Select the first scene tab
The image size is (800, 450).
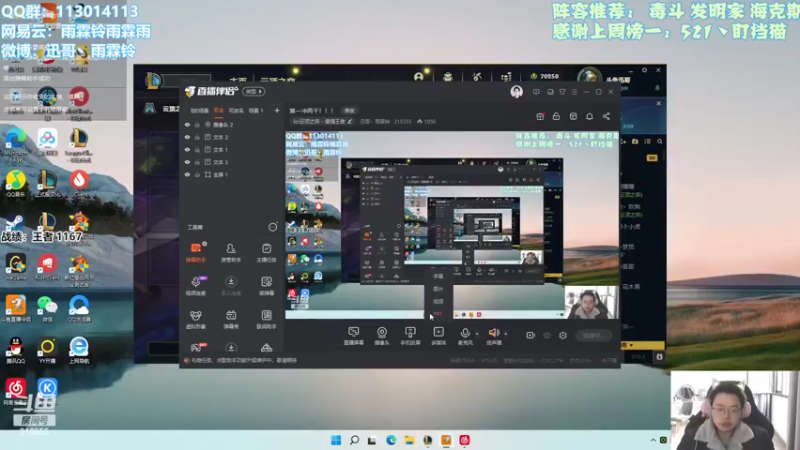click(199, 110)
